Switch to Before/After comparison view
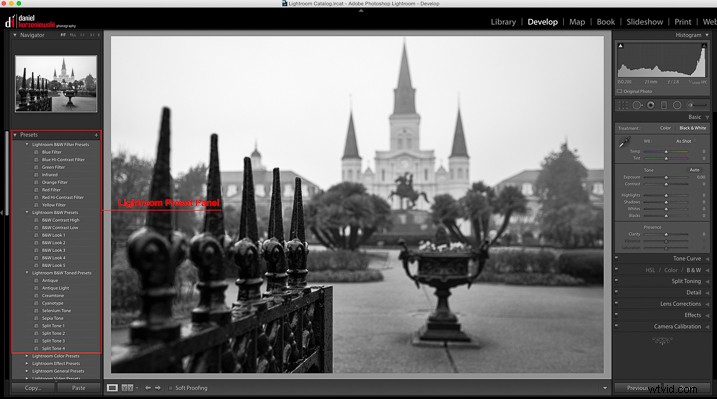Viewport: 717px width, 399px height. point(127,388)
